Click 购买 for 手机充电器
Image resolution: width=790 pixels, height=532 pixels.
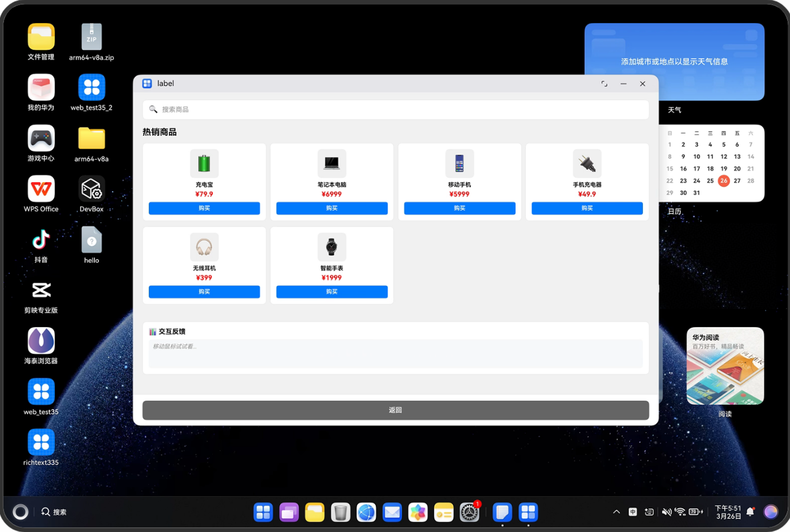(x=587, y=208)
